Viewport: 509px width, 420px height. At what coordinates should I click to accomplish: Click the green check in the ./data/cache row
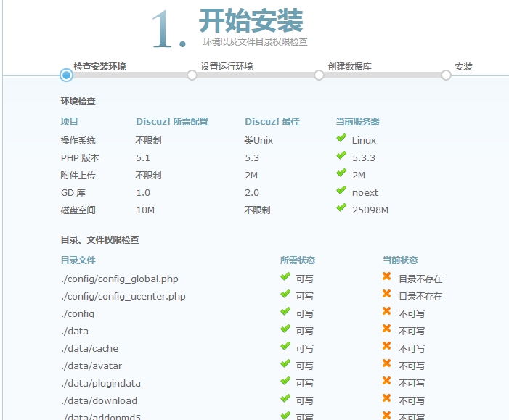tap(285, 346)
